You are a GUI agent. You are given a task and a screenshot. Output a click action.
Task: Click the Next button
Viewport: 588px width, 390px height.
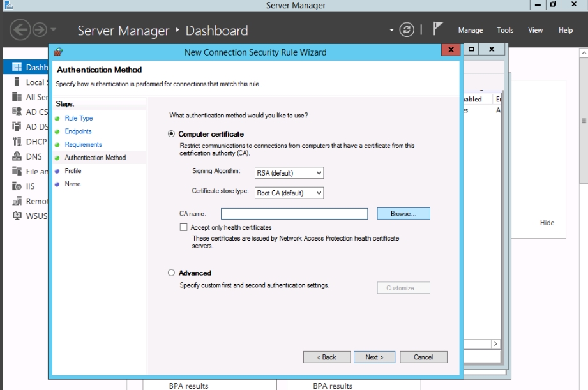pyautogui.click(x=374, y=357)
